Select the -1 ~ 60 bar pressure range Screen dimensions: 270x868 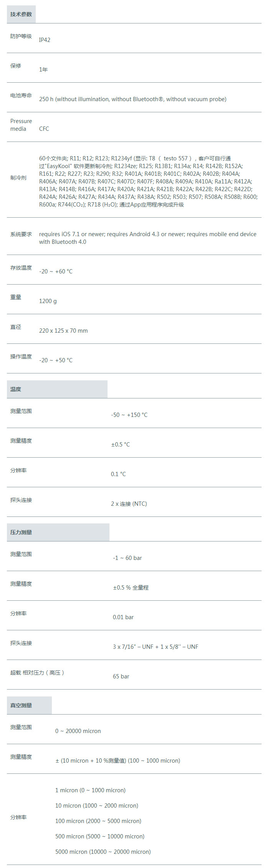click(x=127, y=558)
